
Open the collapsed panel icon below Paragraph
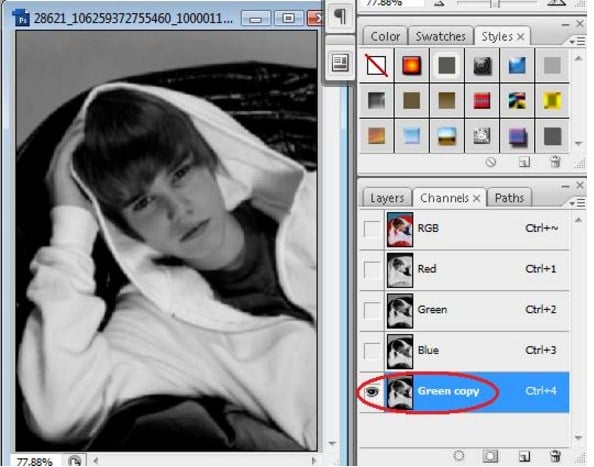(x=340, y=62)
